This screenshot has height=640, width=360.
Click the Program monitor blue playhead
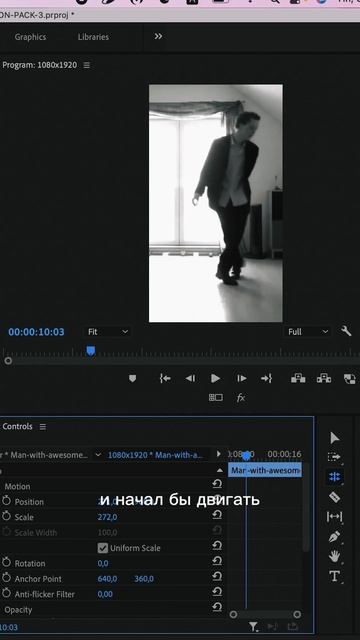pyautogui.click(x=91, y=351)
